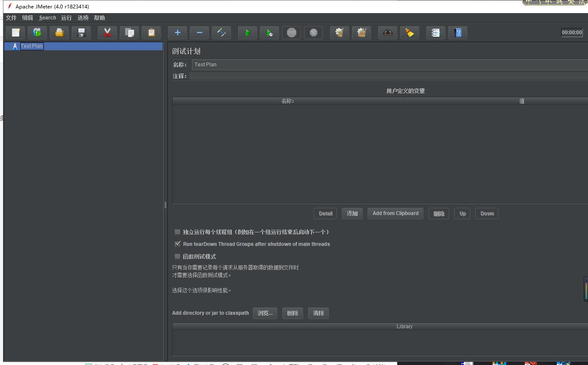
Task: Click the Copy icon in toolbar
Action: click(130, 33)
